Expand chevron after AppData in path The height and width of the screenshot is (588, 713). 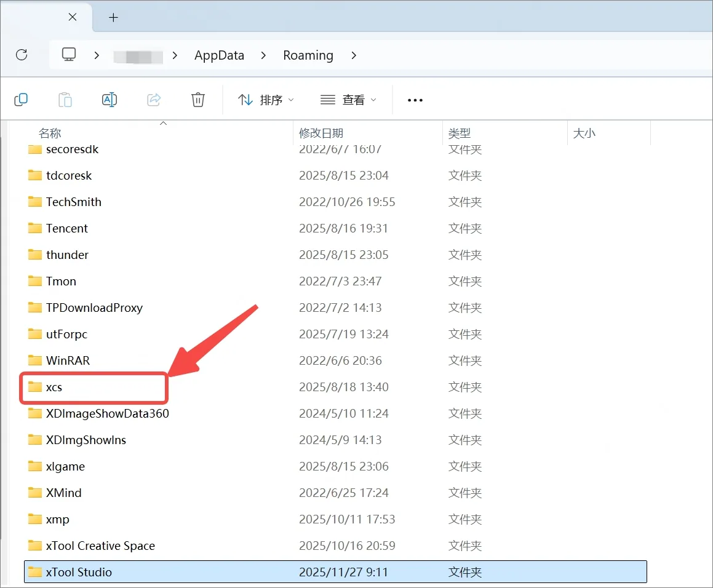click(263, 55)
